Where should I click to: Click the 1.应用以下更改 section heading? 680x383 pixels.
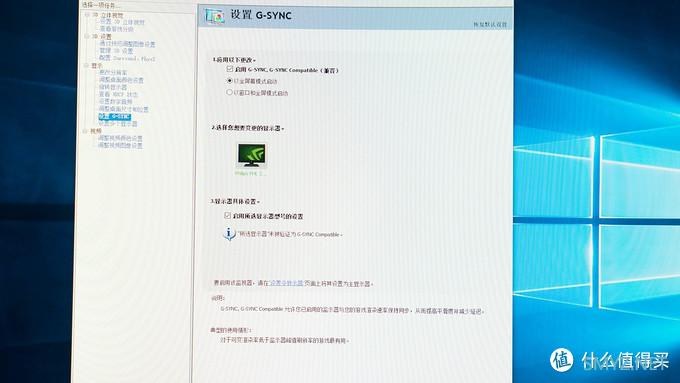234,59
